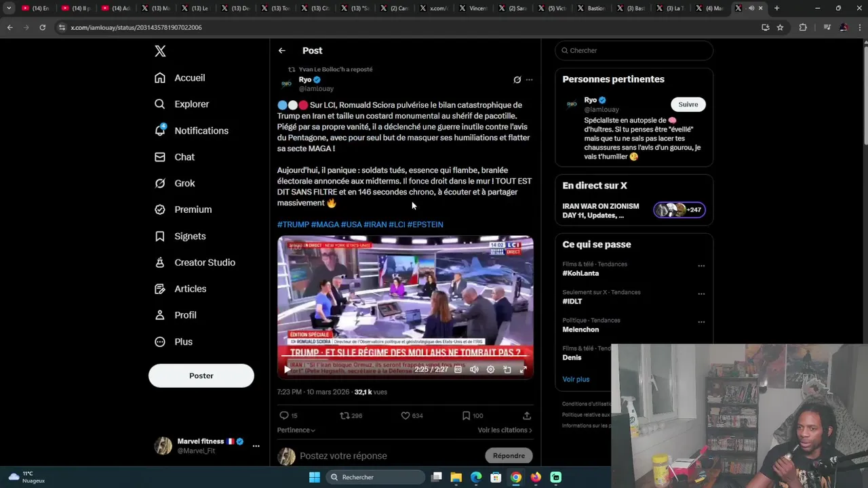Open Chrome tab search dropdown
Screen dimensions: 868x488
[9, 8]
